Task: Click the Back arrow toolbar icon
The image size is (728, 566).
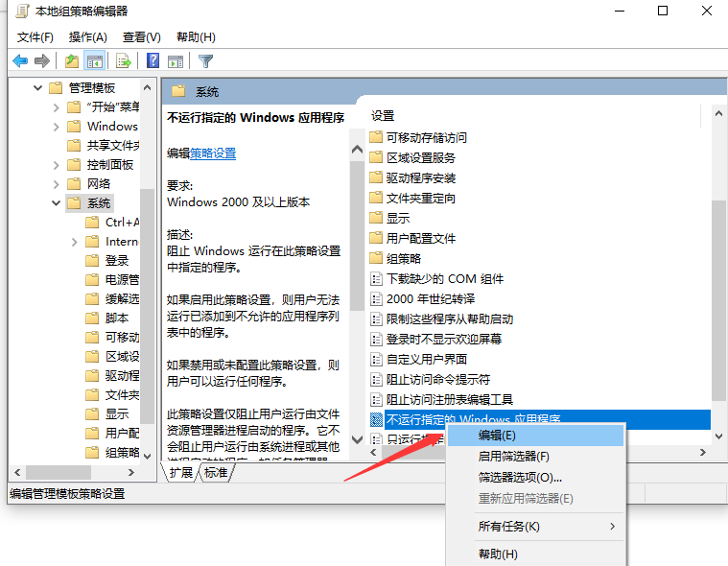Action: (x=20, y=61)
